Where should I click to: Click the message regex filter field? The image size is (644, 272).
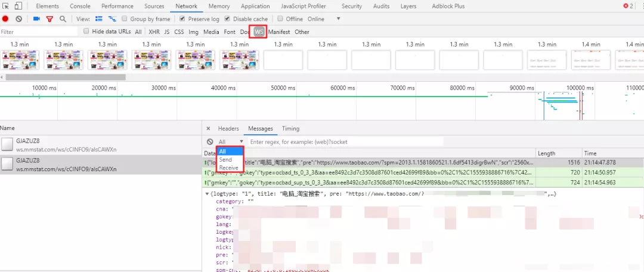click(346, 142)
